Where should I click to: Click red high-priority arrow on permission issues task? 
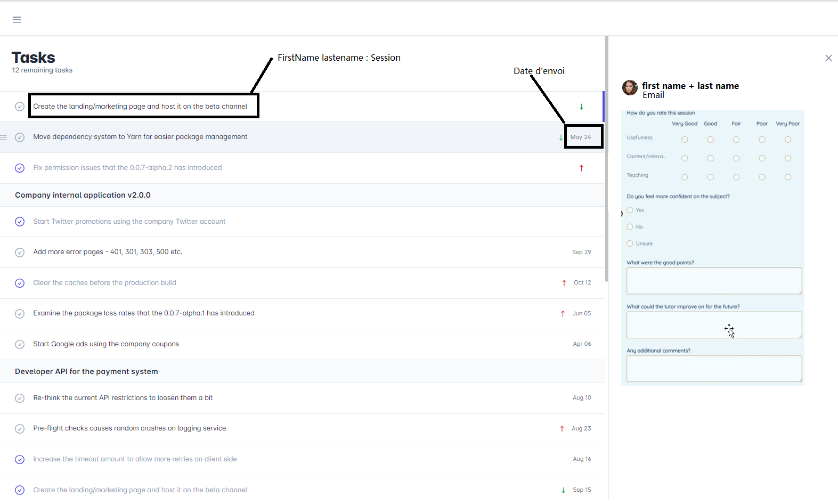coord(581,168)
